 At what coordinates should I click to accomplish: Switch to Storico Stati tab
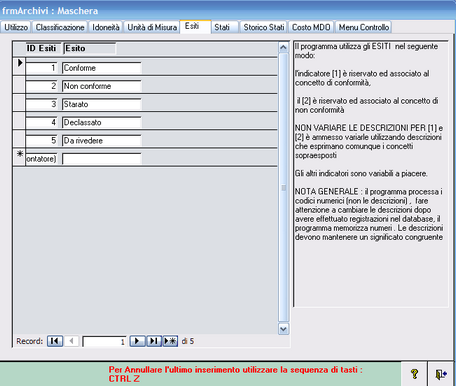263,27
